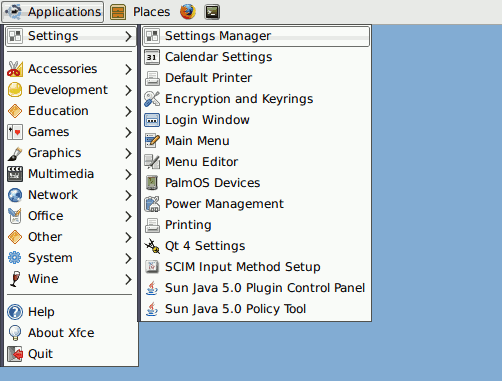The image size is (502, 381).
Task: Click the Java Plugin Control Panel icon
Action: click(152, 288)
